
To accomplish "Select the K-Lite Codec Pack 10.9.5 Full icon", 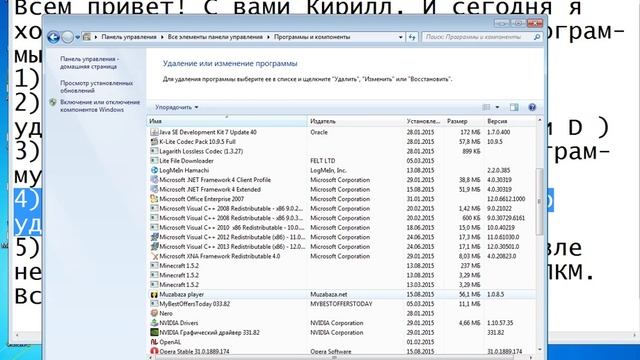I will pyautogui.click(x=154, y=142).
